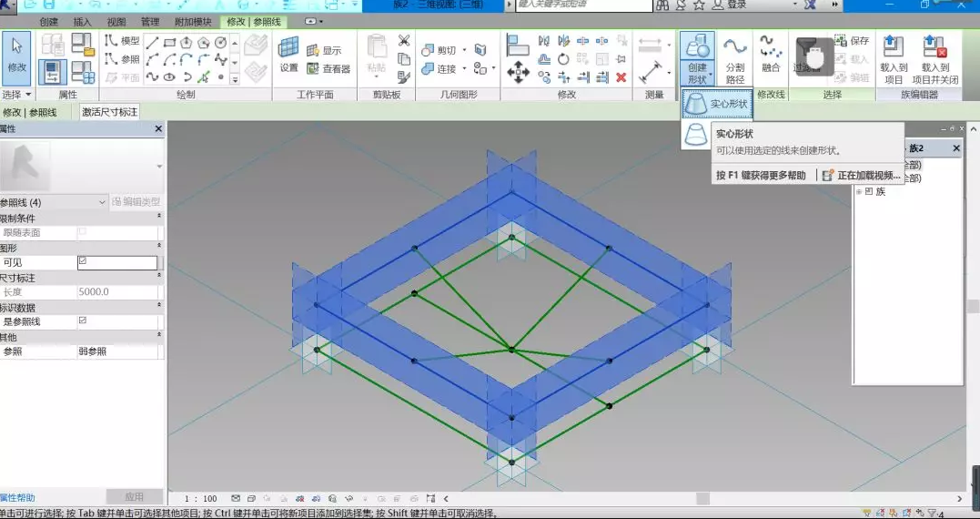Select the Set Work Plane (设置) tool

coord(288,56)
